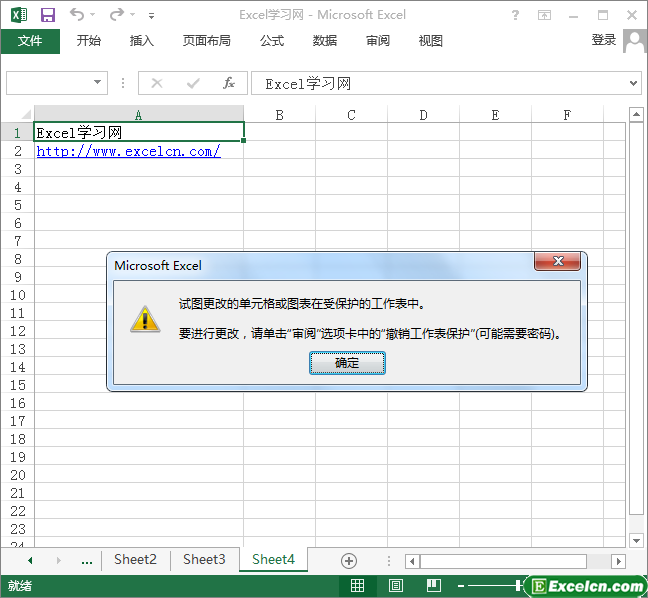This screenshot has width=648, height=598.
Task: Click the add new sheet plus icon
Action: (349, 560)
